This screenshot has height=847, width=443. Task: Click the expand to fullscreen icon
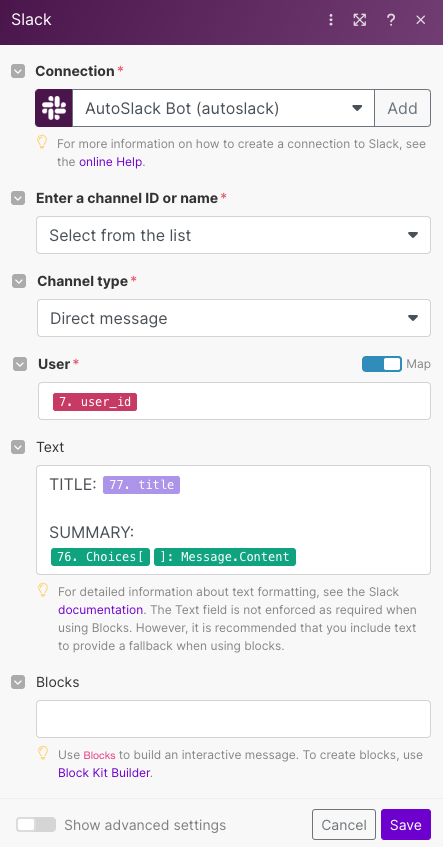359,20
